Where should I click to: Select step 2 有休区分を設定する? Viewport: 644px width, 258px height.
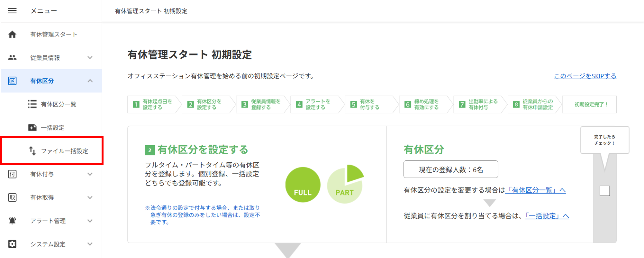coord(209,104)
